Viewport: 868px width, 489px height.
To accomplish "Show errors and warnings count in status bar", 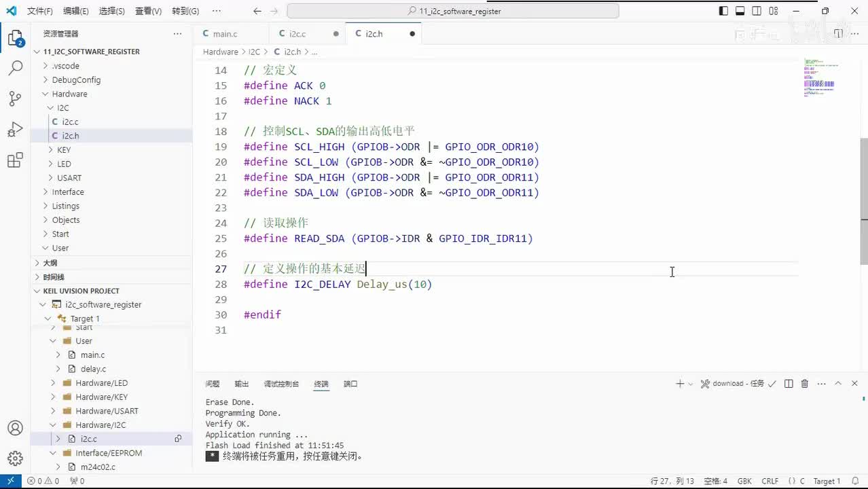I will pyautogui.click(x=42, y=481).
